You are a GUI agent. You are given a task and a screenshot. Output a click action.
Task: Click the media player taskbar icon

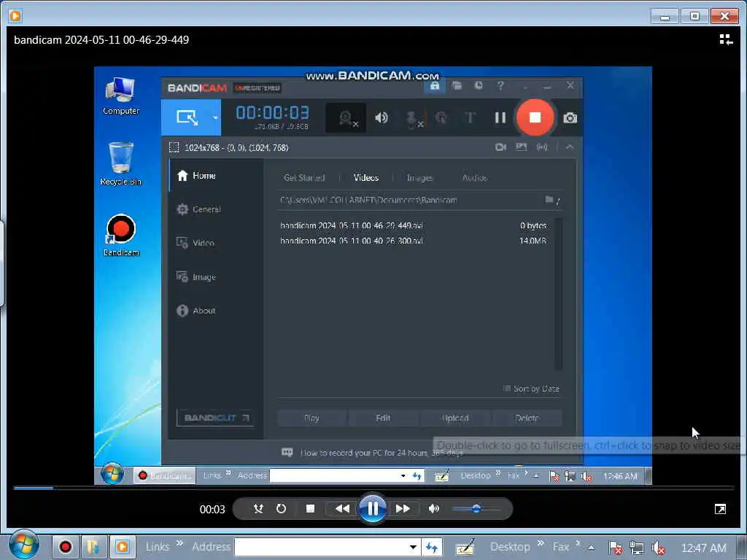(123, 547)
